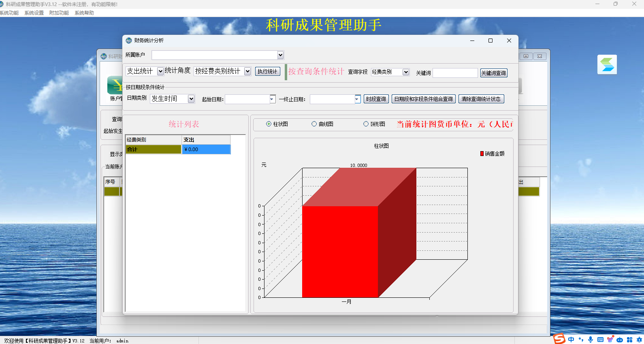The height and width of the screenshot is (344, 644).
Task: Toggle the 中 Chinese/English mode icon
Action: (x=571, y=340)
